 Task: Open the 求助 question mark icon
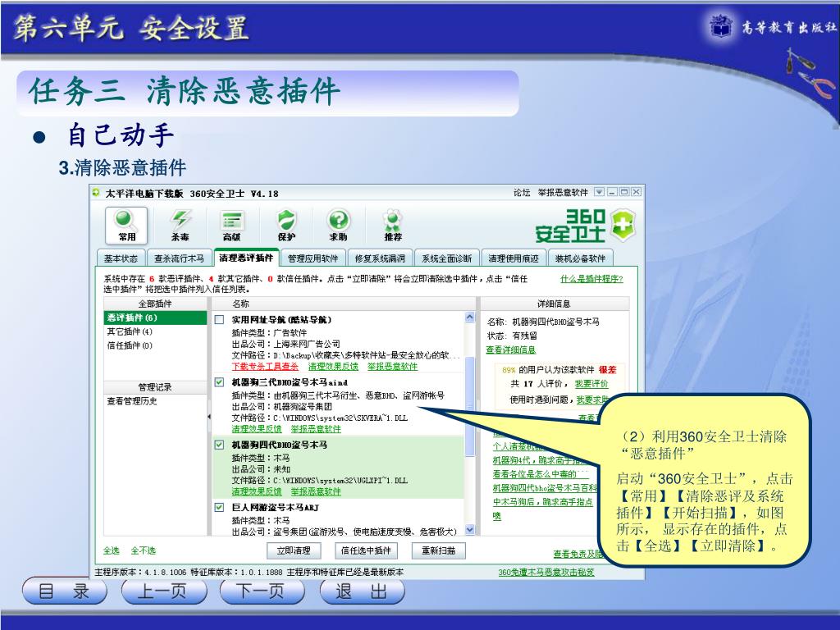[x=339, y=225]
